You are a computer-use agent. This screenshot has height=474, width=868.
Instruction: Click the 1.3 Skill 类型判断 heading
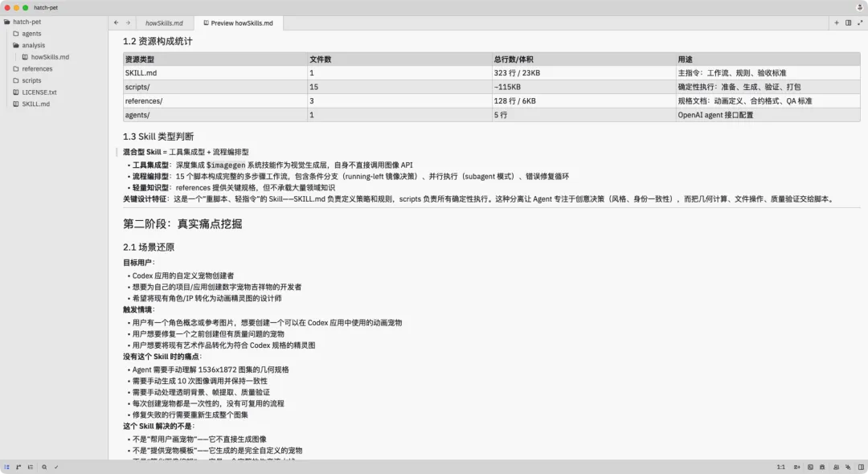tap(158, 137)
